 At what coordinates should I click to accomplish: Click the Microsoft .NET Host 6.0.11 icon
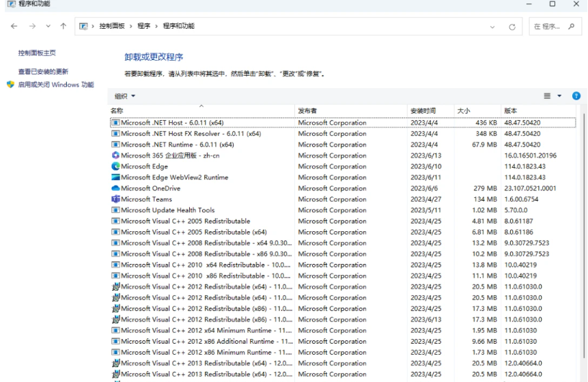[x=115, y=123]
